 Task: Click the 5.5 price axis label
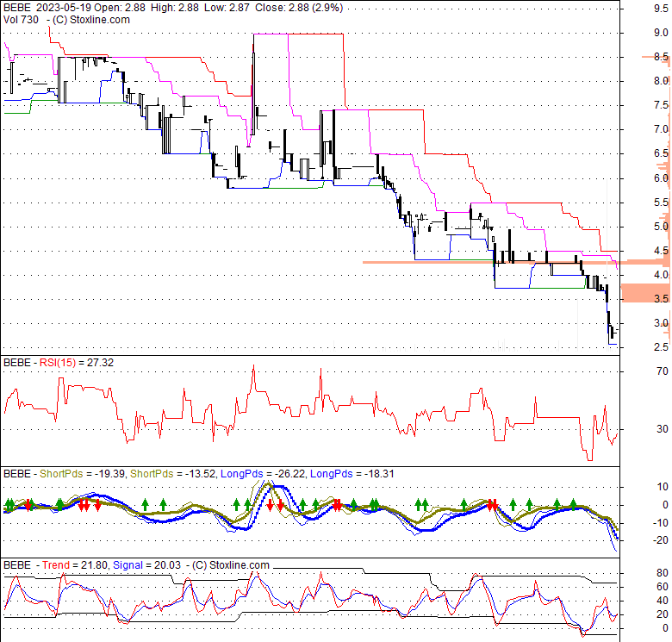point(661,203)
